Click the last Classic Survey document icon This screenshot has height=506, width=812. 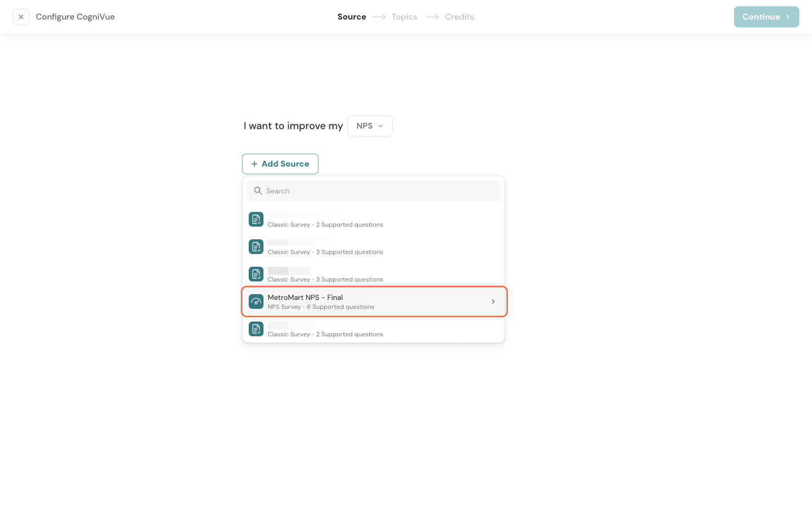pos(256,329)
